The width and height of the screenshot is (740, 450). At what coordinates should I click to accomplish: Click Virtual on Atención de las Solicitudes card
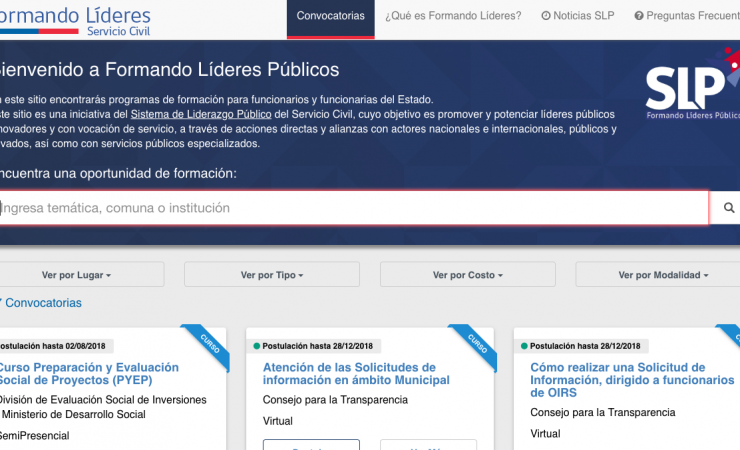tap(278, 421)
